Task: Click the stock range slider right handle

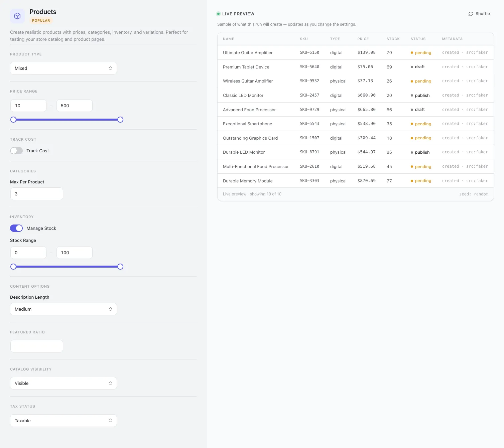Action: [120, 267]
